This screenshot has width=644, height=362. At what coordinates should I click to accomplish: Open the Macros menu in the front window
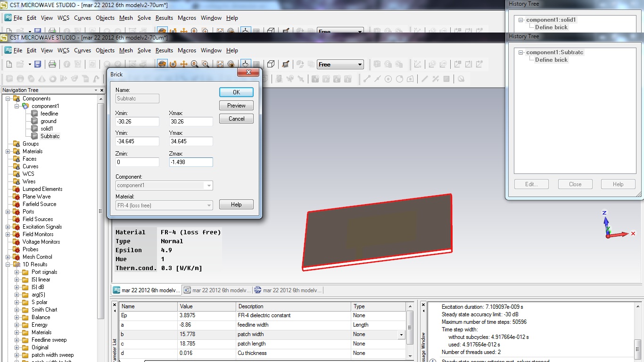click(187, 50)
